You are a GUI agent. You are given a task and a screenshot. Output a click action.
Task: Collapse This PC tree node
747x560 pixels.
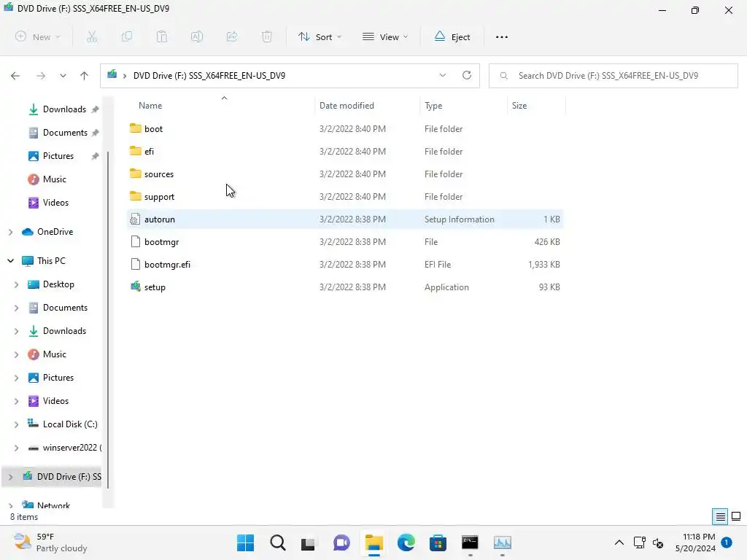[10, 261]
